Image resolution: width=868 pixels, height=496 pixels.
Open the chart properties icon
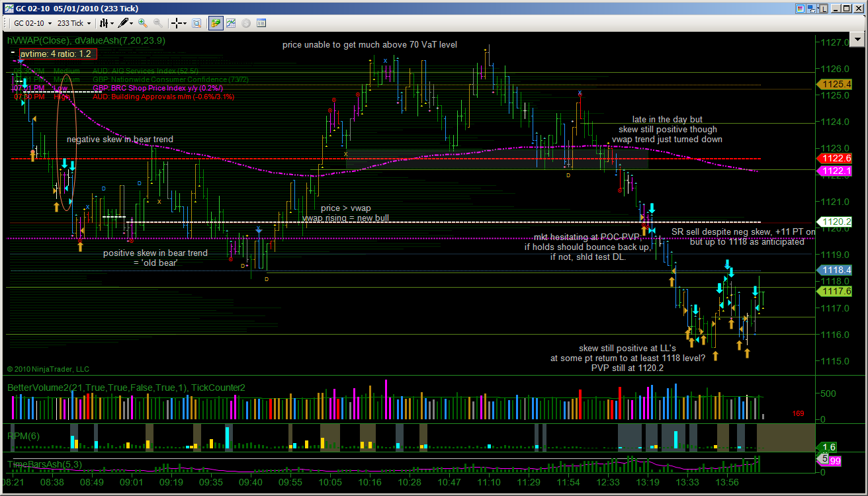click(261, 22)
